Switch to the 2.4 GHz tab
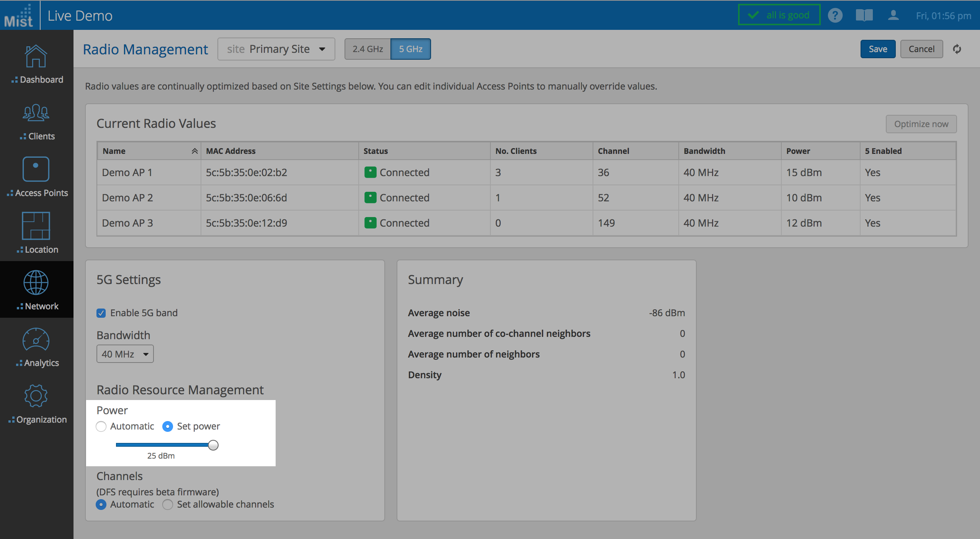The image size is (980, 539). (x=367, y=49)
